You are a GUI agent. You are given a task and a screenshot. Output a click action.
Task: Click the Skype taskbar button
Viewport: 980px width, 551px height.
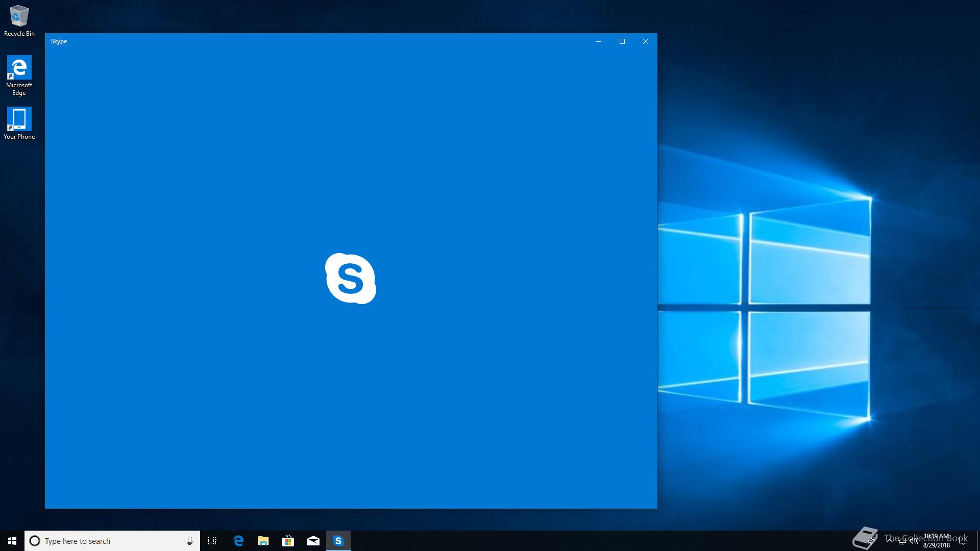pyautogui.click(x=338, y=541)
